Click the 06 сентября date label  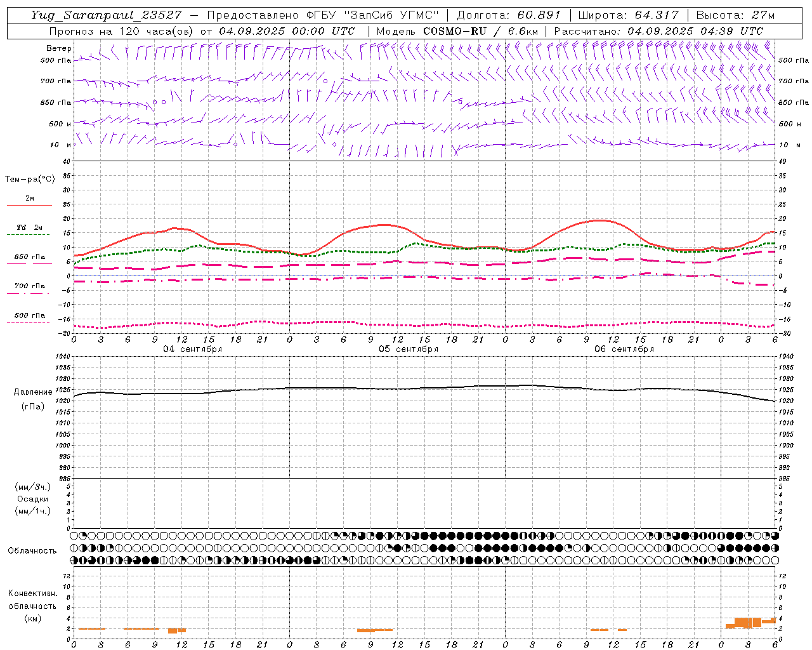[x=624, y=349]
